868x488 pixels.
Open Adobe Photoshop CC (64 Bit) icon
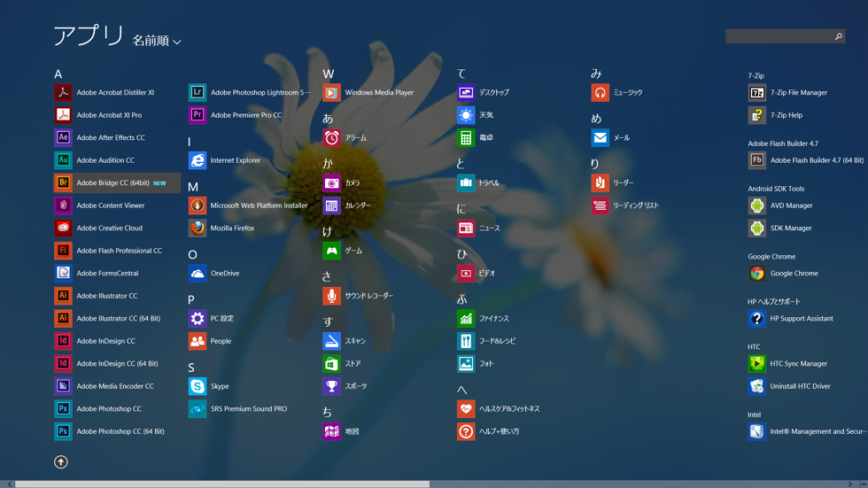tap(63, 431)
